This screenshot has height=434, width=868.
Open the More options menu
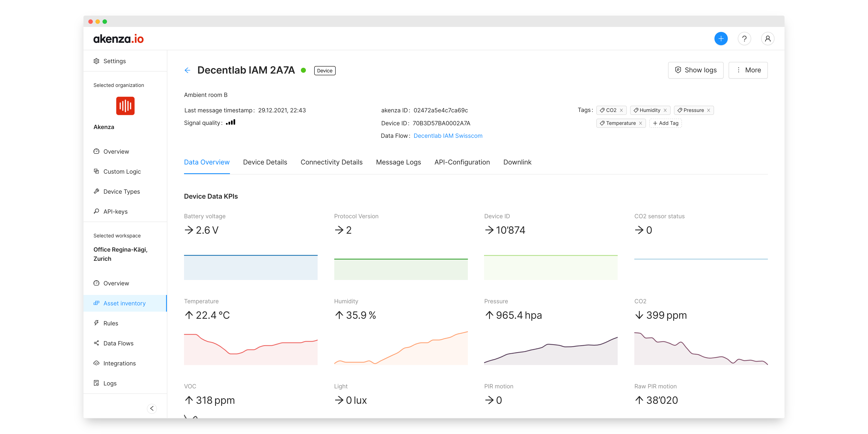tap(748, 70)
